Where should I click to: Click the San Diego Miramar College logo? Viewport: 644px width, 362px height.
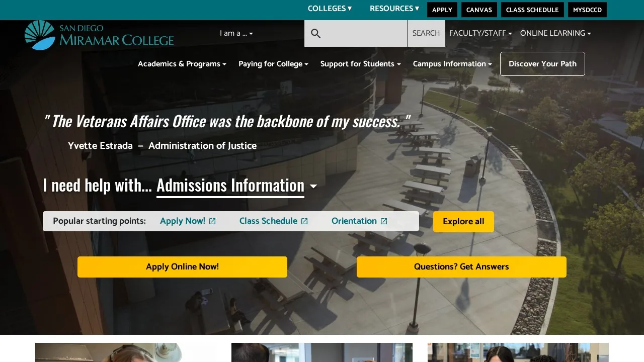tap(99, 35)
